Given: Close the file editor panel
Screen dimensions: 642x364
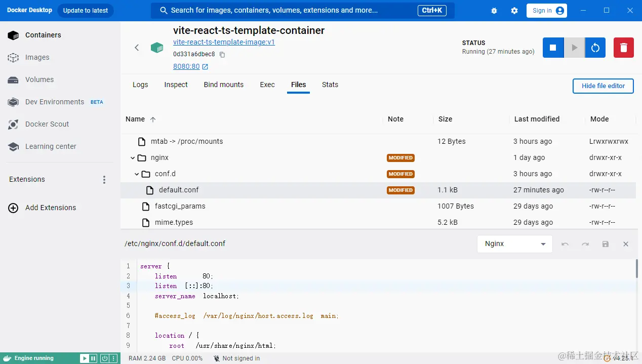Looking at the screenshot, I should point(626,244).
